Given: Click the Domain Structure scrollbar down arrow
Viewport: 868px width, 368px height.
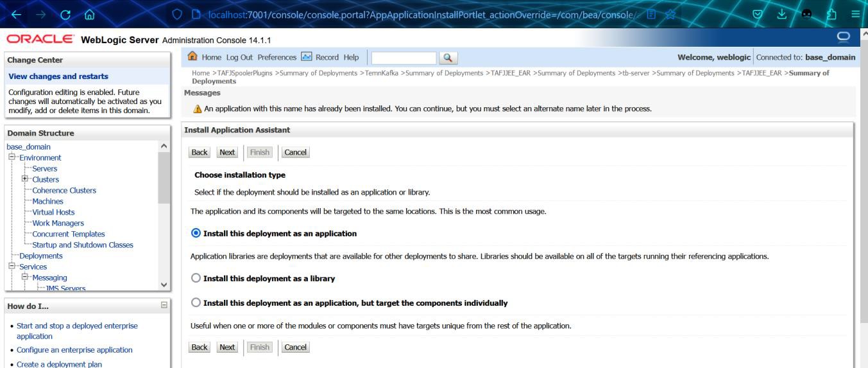Looking at the screenshot, I should (164, 284).
